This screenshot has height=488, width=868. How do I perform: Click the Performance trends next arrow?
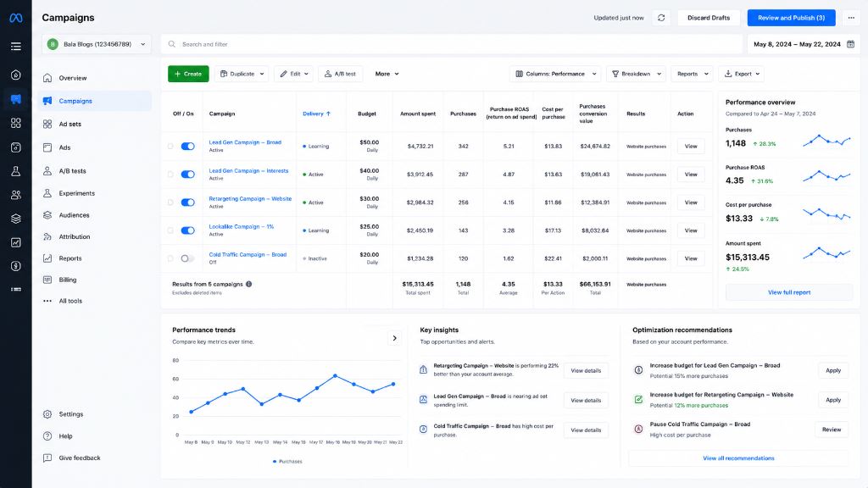tap(395, 338)
